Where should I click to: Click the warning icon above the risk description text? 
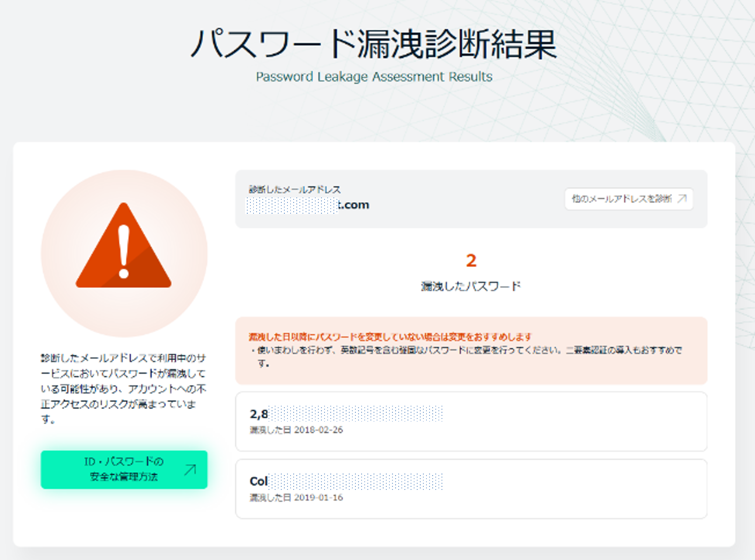coord(123,258)
